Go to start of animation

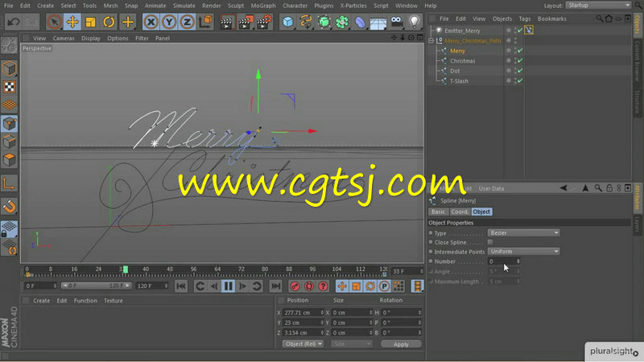[181, 286]
